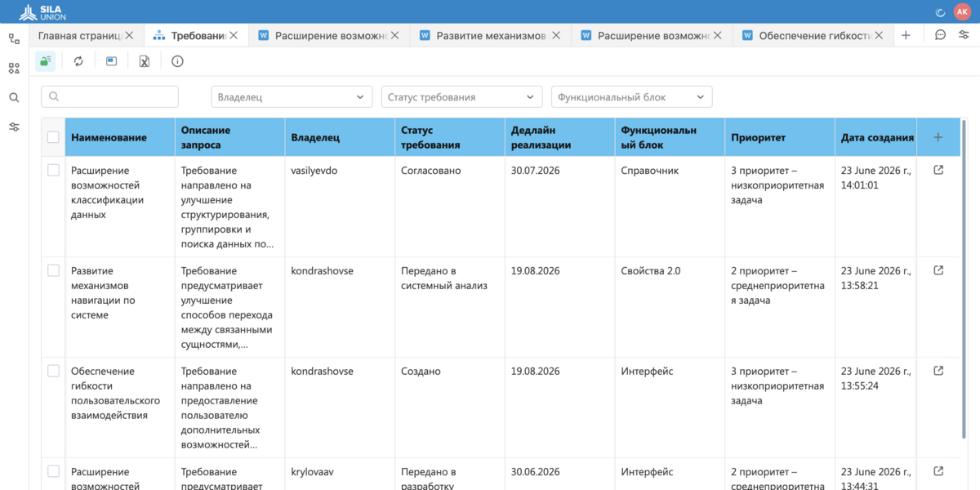980x490 pixels.
Task: Open the krylovaav row via external icon
Action: 938,471
